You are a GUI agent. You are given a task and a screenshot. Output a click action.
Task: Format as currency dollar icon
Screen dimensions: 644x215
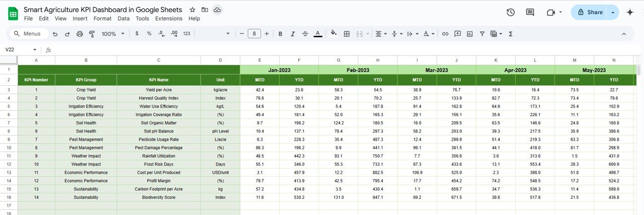pyautogui.click(x=137, y=34)
